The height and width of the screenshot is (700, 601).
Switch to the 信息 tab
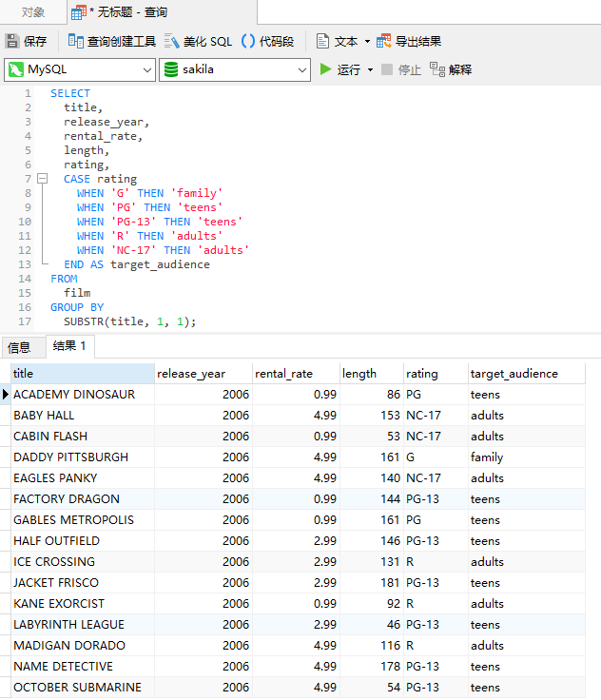click(19, 347)
